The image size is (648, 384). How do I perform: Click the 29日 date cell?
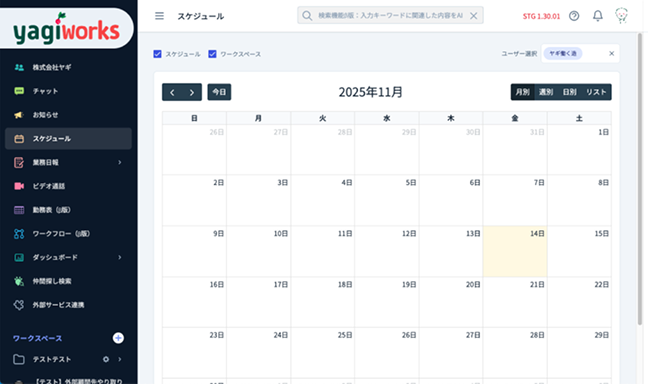579,353
